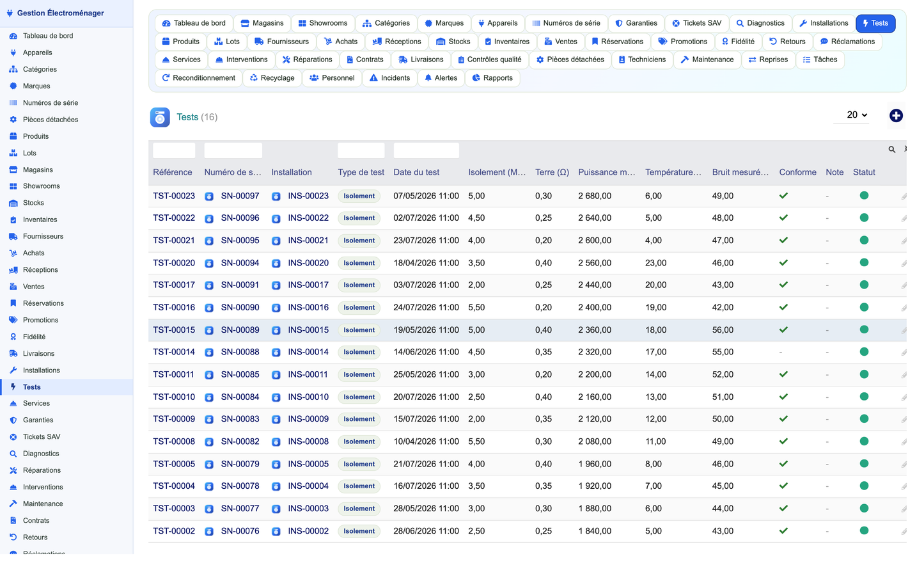Click the Gestion Électroménager plug logo
This screenshot has height=572, width=924.
tap(10, 13)
